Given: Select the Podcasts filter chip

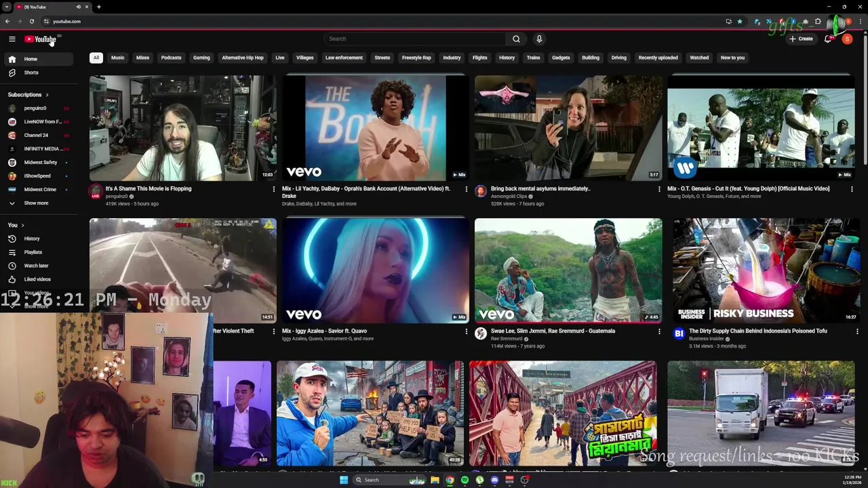Looking at the screenshot, I should (171, 58).
